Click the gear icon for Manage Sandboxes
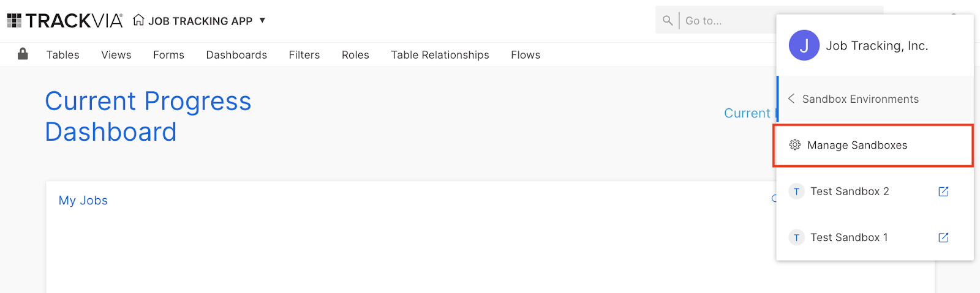980x293 pixels. tap(795, 145)
